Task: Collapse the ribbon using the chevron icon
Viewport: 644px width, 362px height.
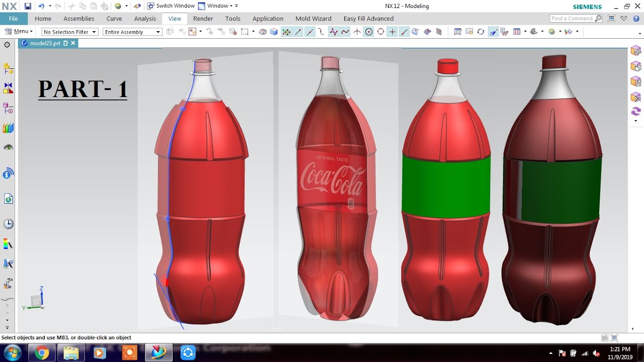Action: [x=624, y=19]
